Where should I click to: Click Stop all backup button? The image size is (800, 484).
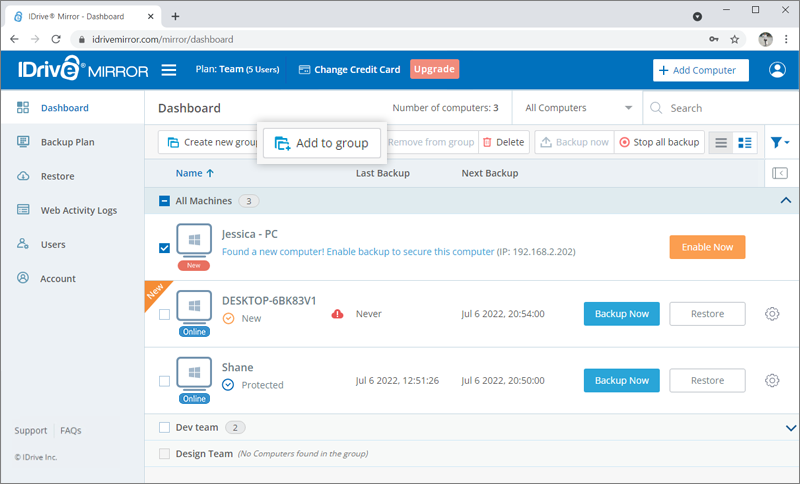click(659, 142)
